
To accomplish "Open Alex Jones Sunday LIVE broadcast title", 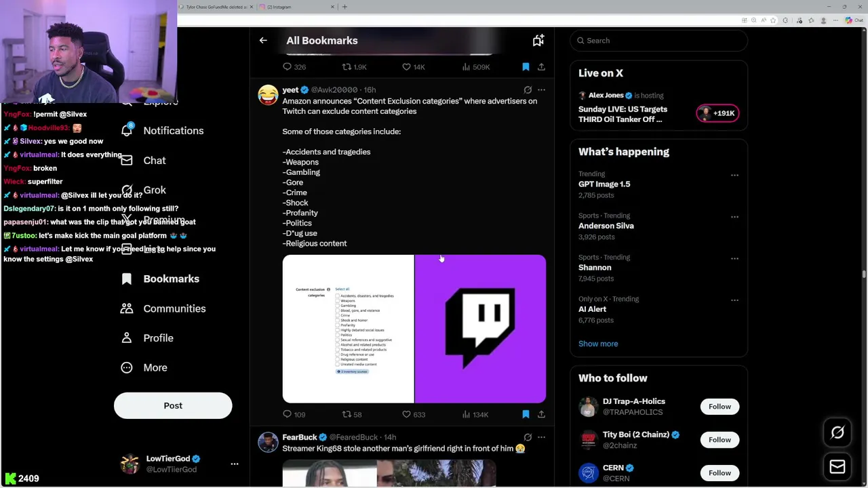I will click(623, 114).
